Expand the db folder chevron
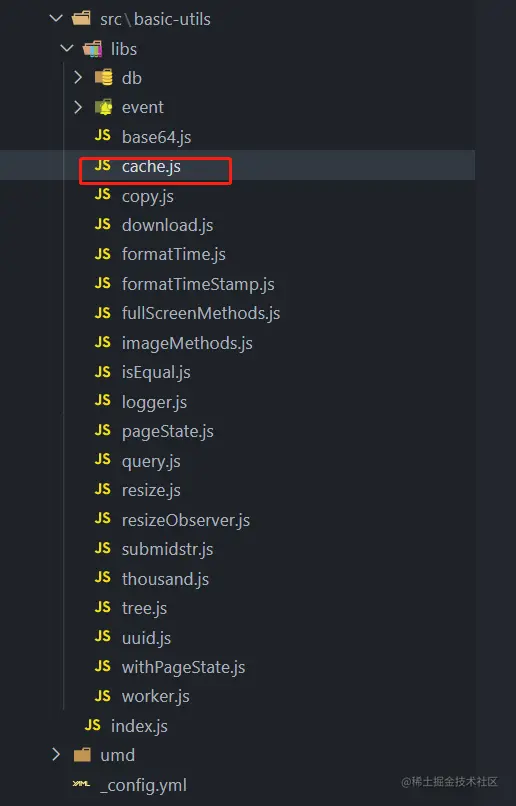The width and height of the screenshot is (516, 806). (78, 78)
